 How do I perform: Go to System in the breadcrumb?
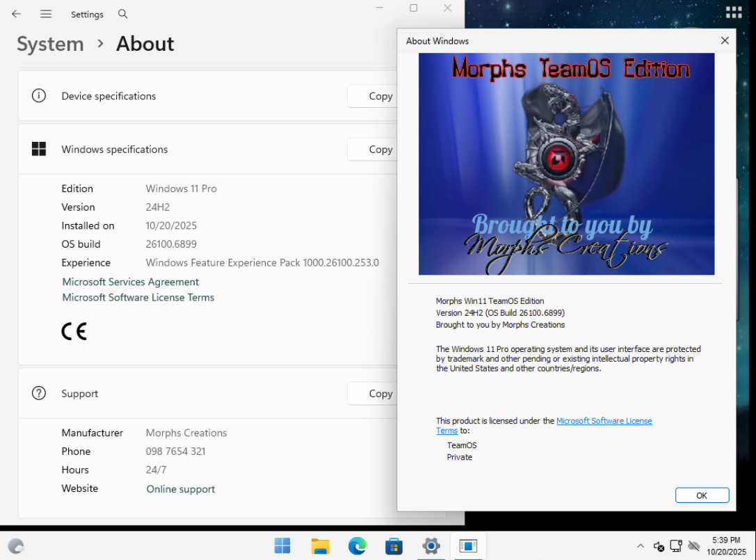(x=50, y=44)
